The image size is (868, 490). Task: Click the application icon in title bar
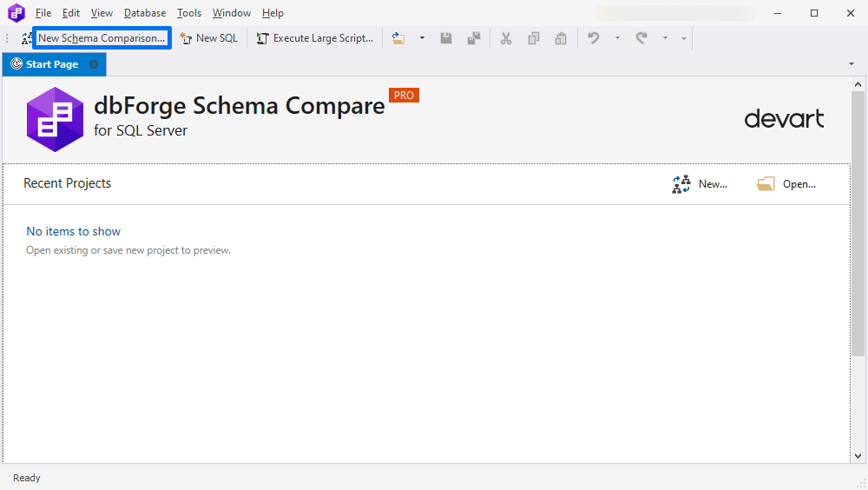(x=16, y=13)
